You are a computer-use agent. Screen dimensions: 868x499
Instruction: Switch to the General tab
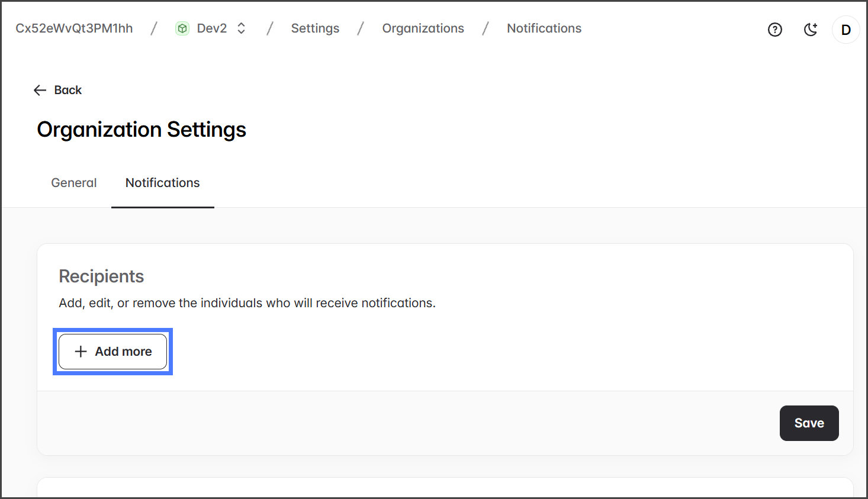[74, 183]
